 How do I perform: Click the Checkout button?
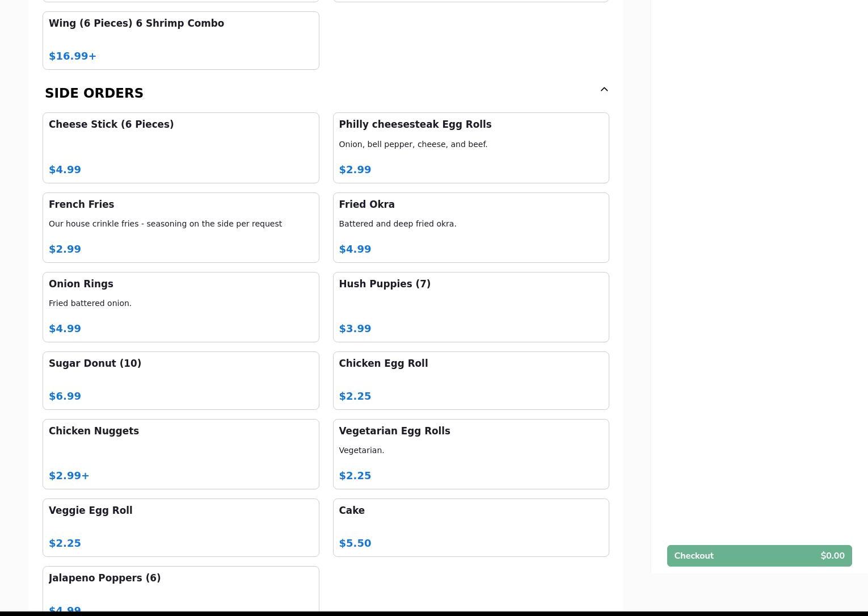point(759,556)
